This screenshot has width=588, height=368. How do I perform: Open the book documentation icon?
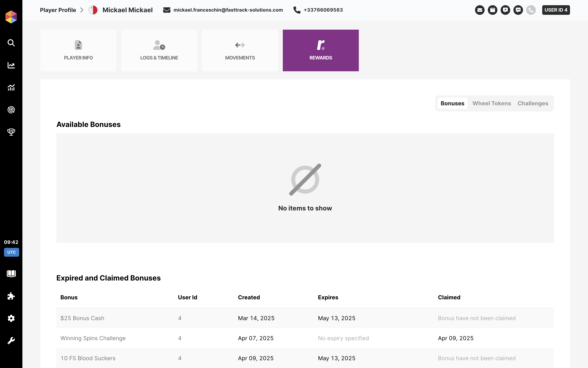(11, 273)
